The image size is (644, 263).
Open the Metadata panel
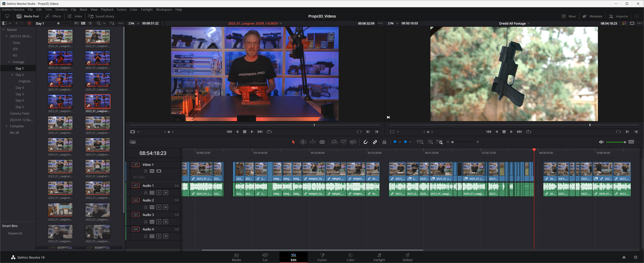pyautogui.click(x=592, y=16)
